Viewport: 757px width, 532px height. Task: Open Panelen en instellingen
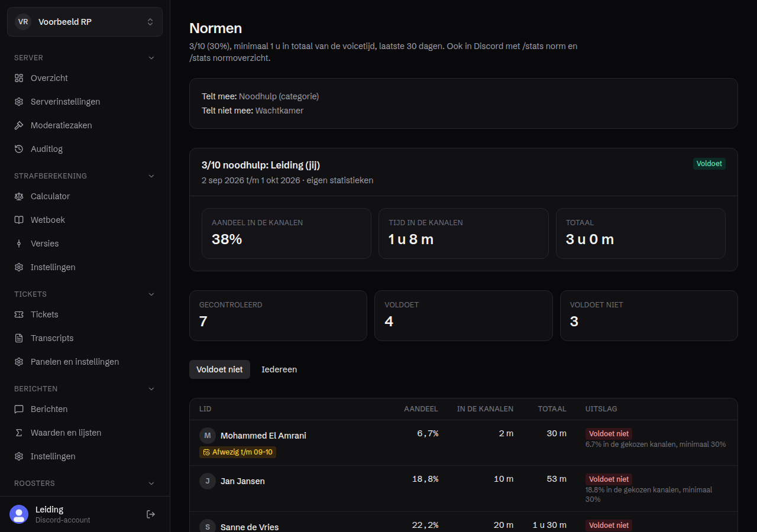pyautogui.click(x=85, y=362)
